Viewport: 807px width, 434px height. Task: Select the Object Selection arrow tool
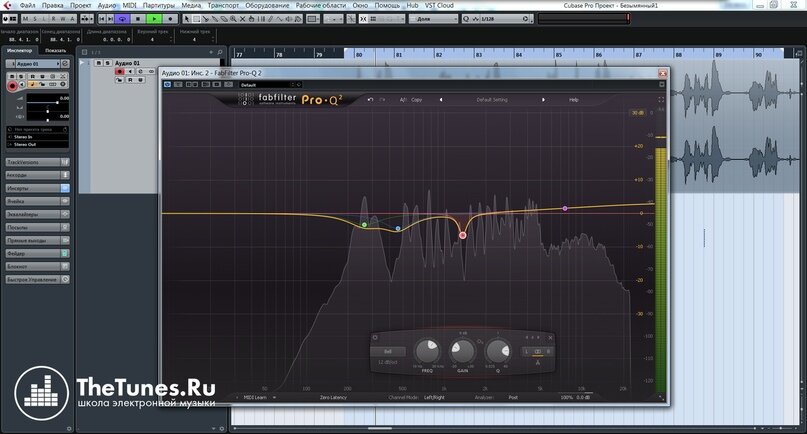click(x=187, y=19)
